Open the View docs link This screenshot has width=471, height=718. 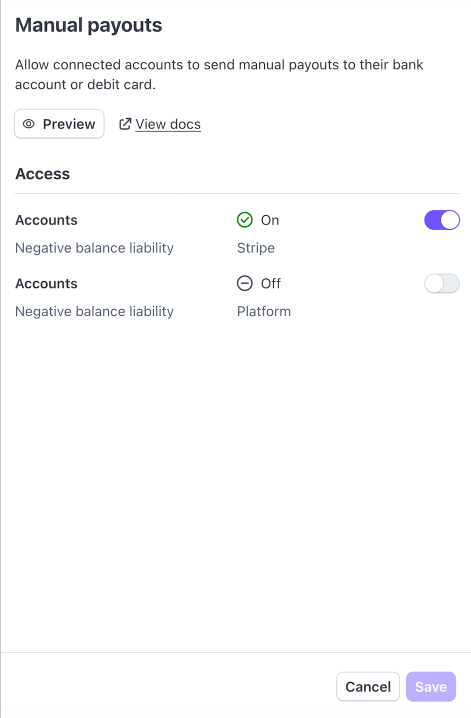[168, 124]
